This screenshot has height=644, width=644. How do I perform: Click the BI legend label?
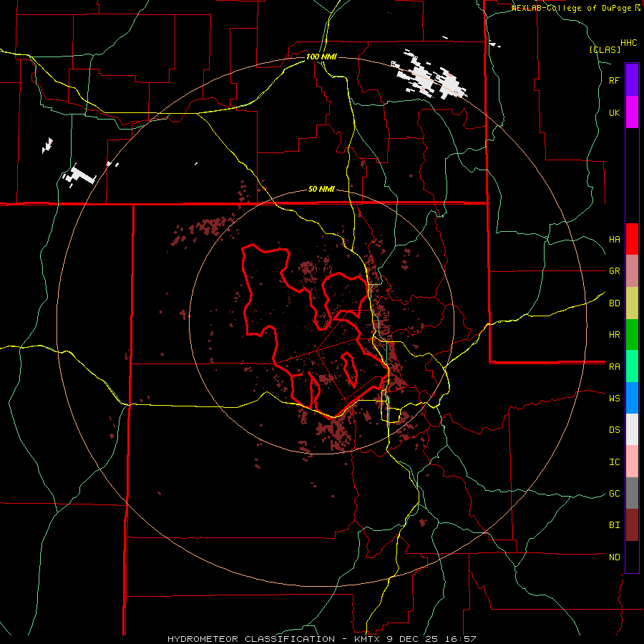coord(614,525)
